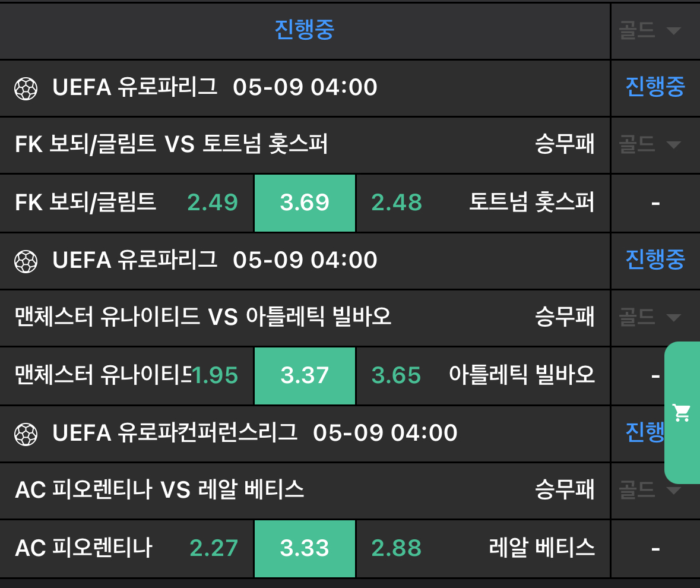This screenshot has height=588, width=700.
Task: Expand 골드 dropdown for Bodø/Glimt vs Tottenham
Action: click(x=649, y=144)
